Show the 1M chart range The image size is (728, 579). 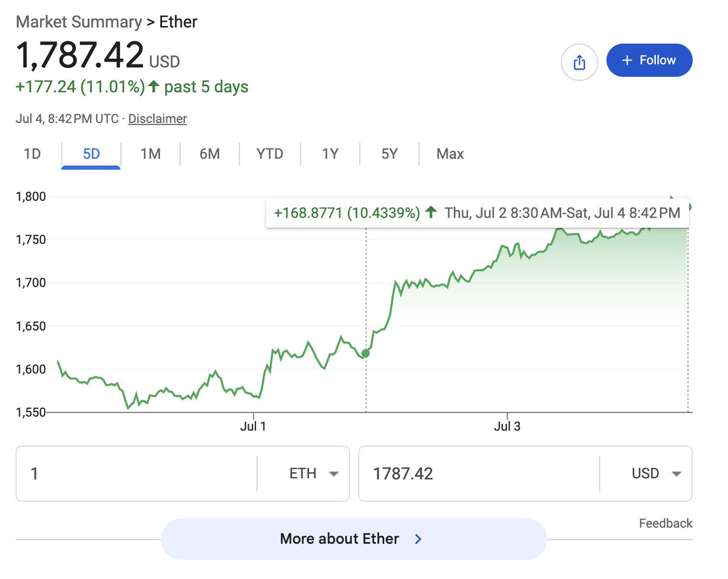coord(150,154)
